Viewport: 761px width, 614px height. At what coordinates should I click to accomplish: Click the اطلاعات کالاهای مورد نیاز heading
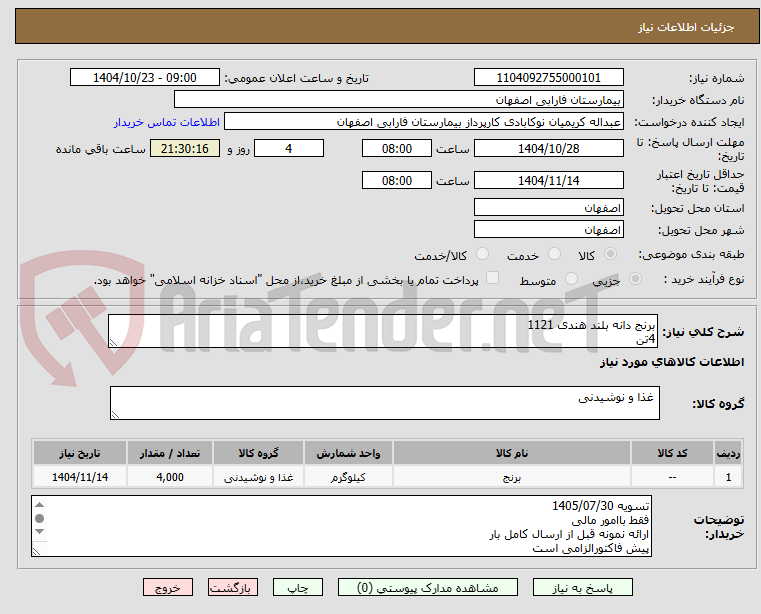672,362
